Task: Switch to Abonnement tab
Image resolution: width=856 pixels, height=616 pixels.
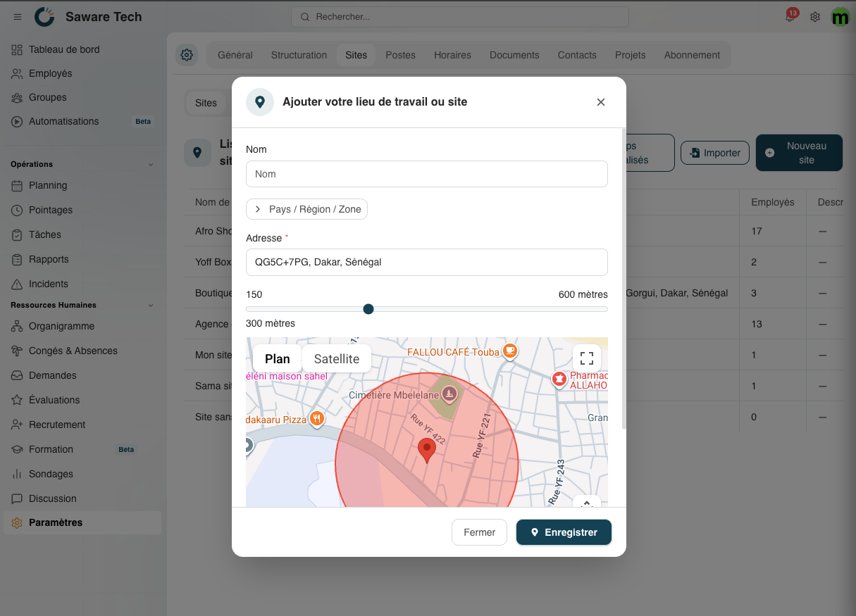Action: [x=692, y=55]
